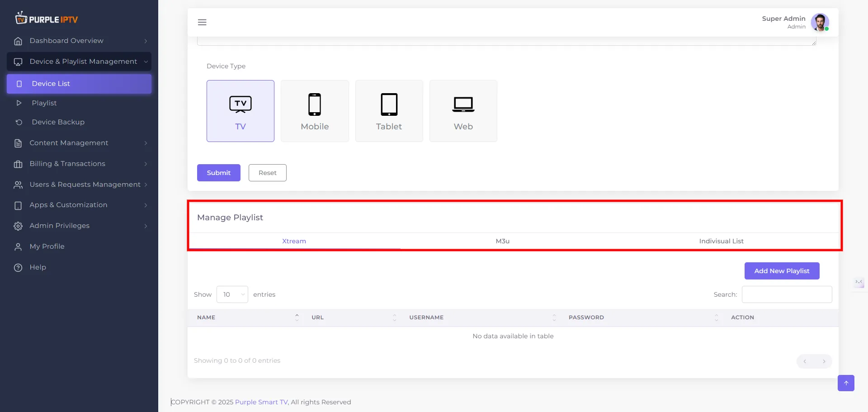Jump to top with the arrow button

point(846,383)
